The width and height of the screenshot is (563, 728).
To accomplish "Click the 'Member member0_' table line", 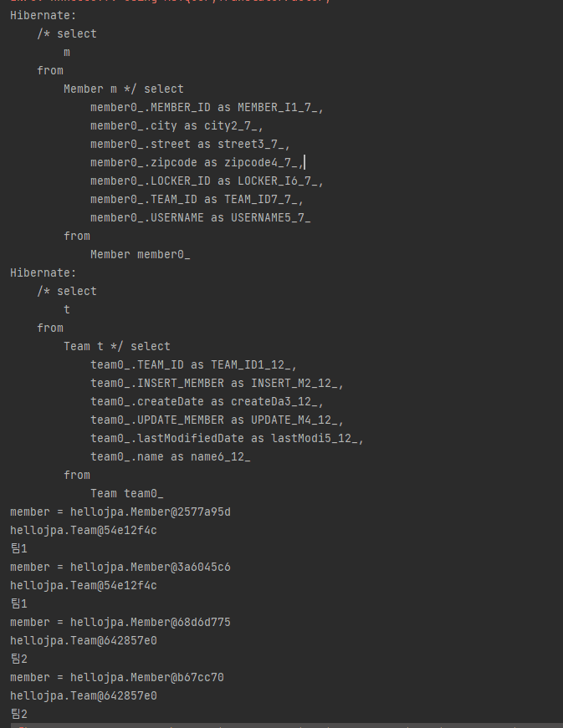I will [x=141, y=254].
